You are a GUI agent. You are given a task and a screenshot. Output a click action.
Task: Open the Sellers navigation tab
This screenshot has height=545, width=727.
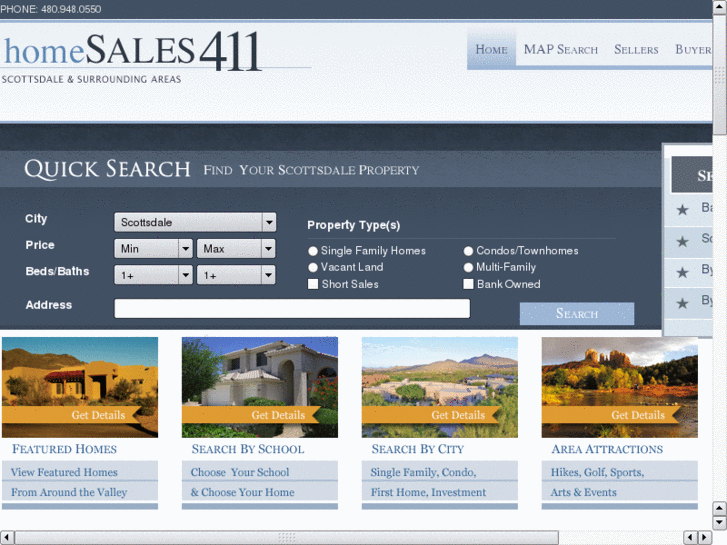pos(636,50)
